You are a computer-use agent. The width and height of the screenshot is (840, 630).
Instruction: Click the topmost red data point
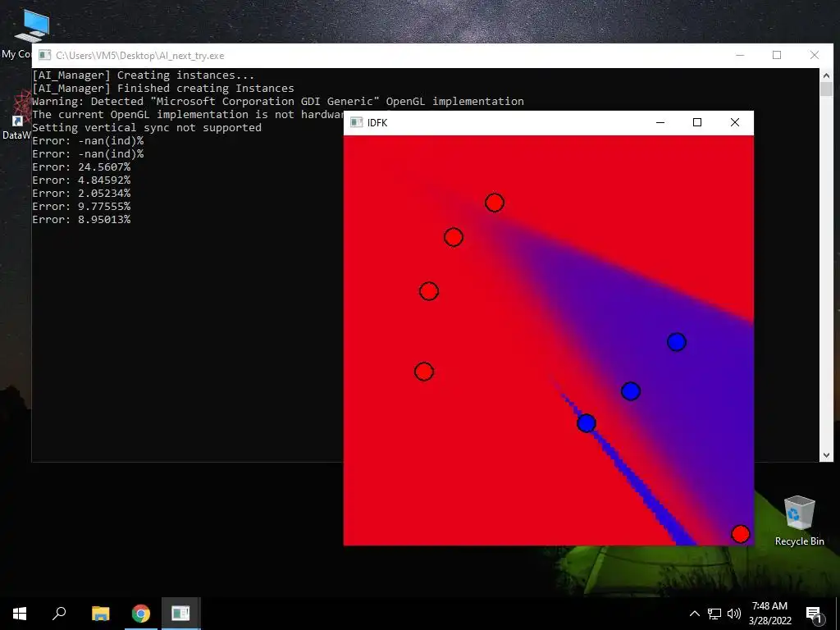pos(495,203)
